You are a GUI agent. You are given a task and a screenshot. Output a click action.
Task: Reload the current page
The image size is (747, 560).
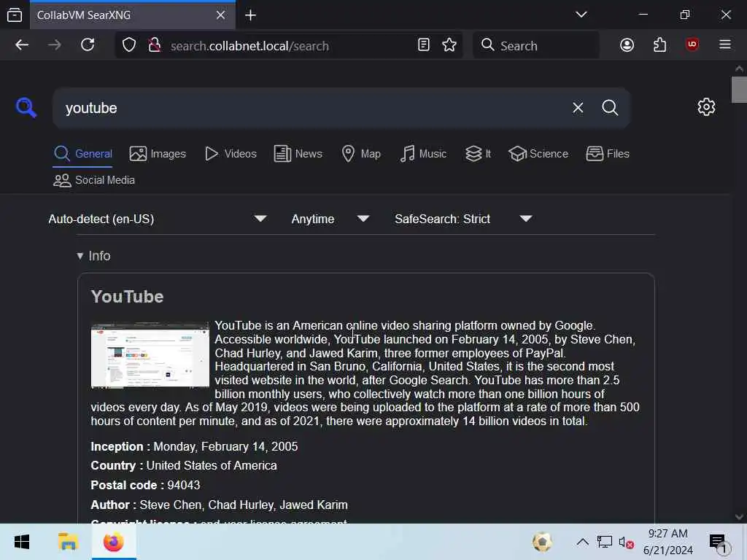click(88, 45)
